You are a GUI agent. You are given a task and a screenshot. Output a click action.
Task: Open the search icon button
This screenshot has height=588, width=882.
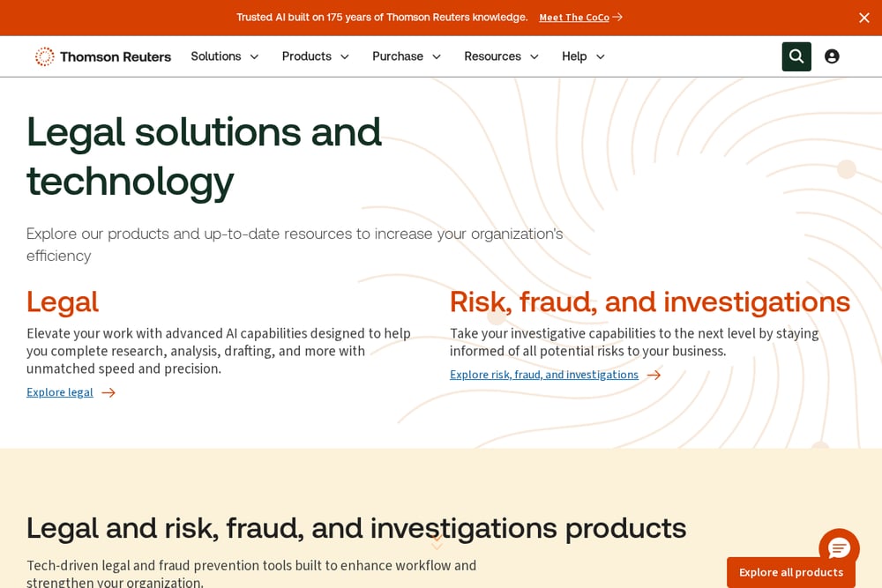point(796,56)
